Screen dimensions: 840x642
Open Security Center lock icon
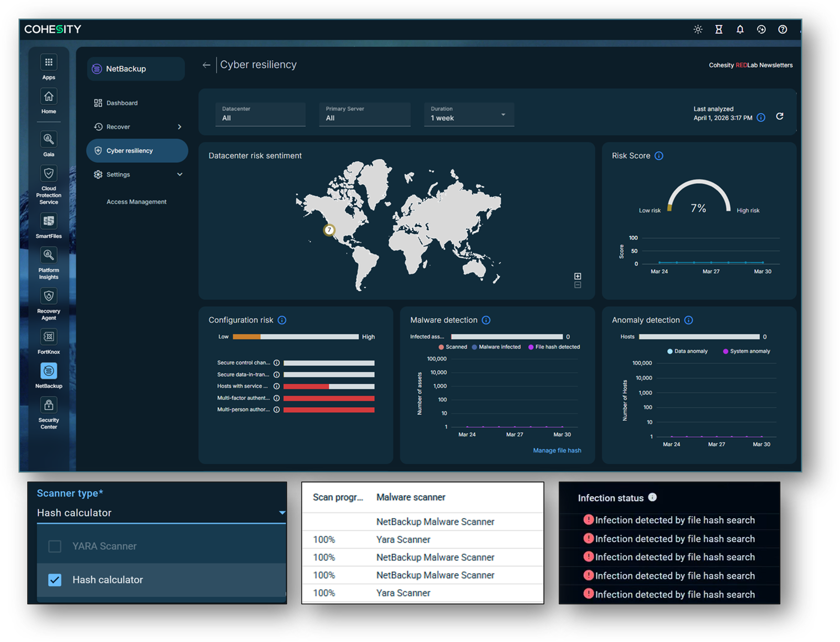click(x=49, y=405)
